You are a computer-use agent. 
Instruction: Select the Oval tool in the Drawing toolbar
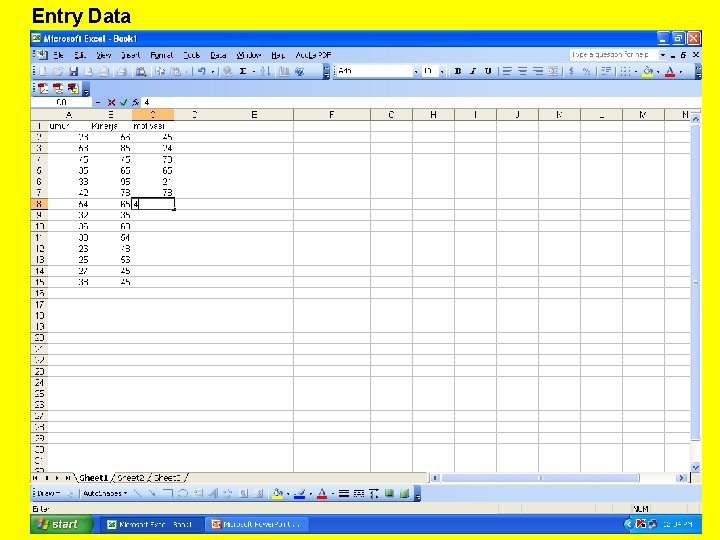tap(183, 494)
